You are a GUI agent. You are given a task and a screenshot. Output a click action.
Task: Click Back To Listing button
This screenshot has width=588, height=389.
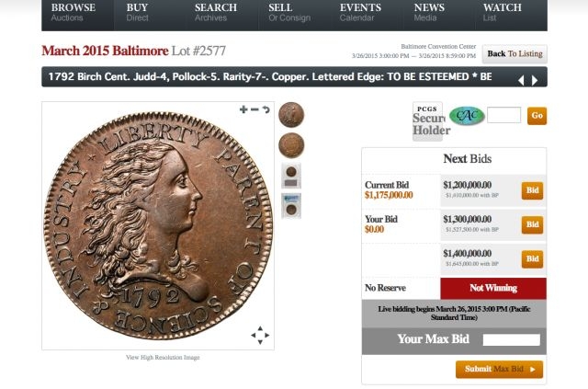[x=514, y=54]
